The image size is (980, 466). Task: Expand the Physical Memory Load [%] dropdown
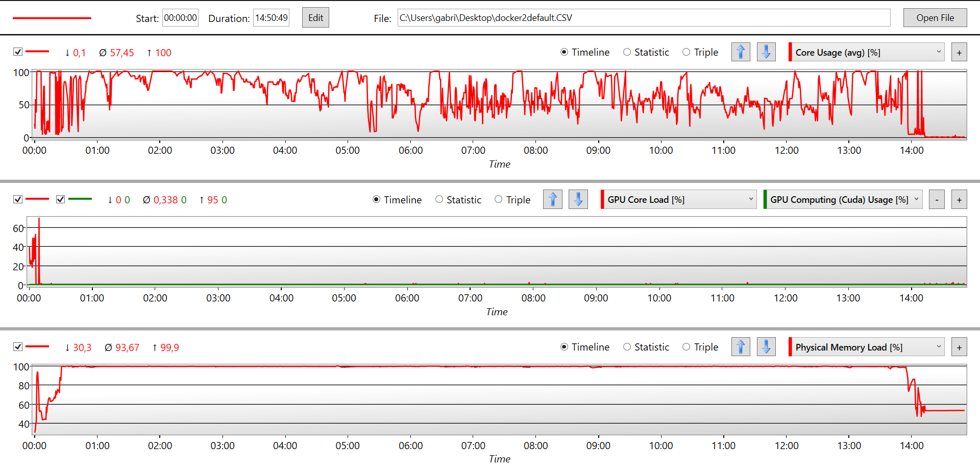point(867,347)
